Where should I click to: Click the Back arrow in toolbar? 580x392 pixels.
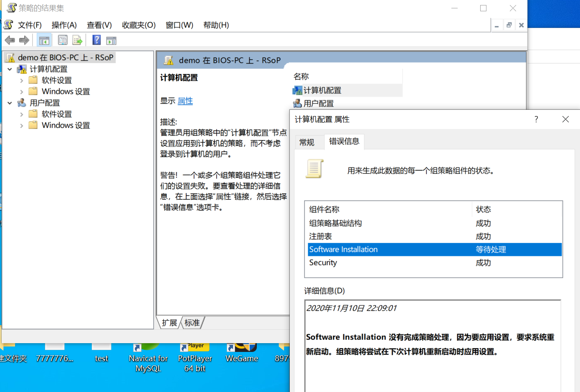pyautogui.click(x=10, y=40)
